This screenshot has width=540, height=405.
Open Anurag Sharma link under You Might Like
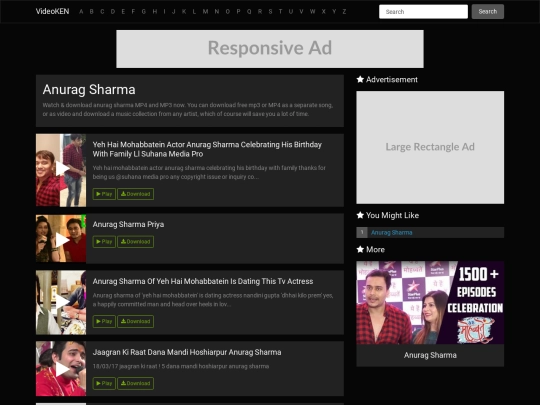(392, 232)
